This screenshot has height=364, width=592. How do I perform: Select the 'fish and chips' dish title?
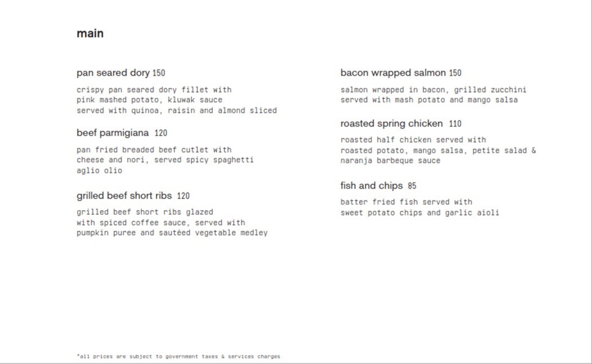click(371, 186)
